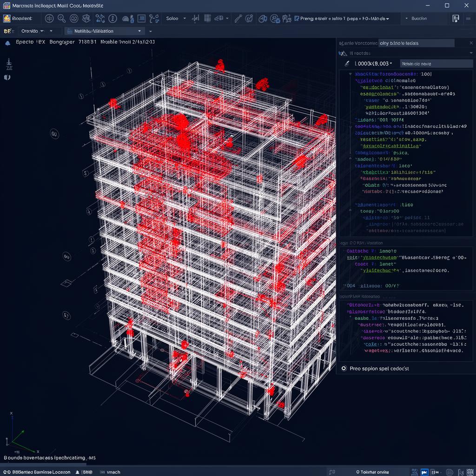Click the report sheet icon at toolbar right
476x476 pixels.
pos(456,19)
